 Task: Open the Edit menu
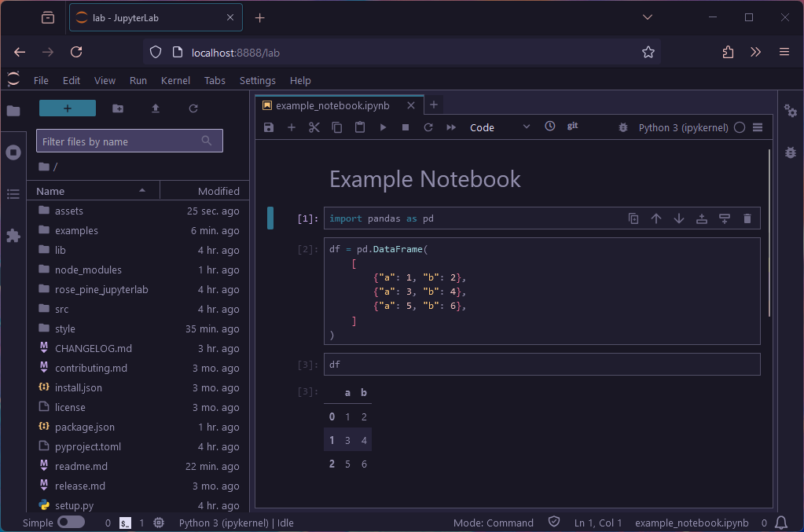[72, 80]
